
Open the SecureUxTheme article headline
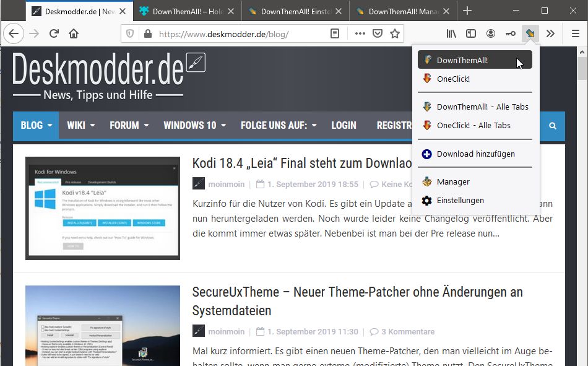click(357, 301)
